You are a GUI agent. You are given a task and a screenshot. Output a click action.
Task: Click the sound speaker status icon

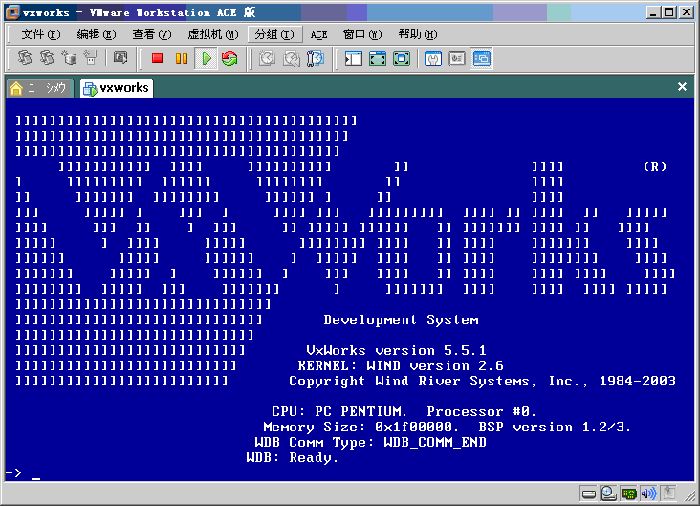[649, 493]
